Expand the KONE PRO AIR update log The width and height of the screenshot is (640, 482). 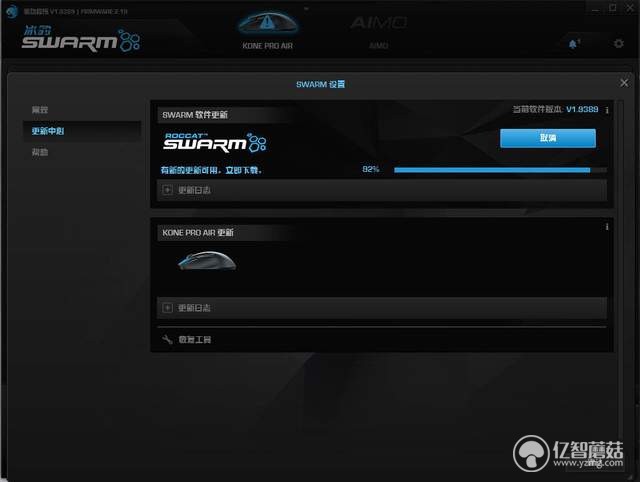(382, 308)
